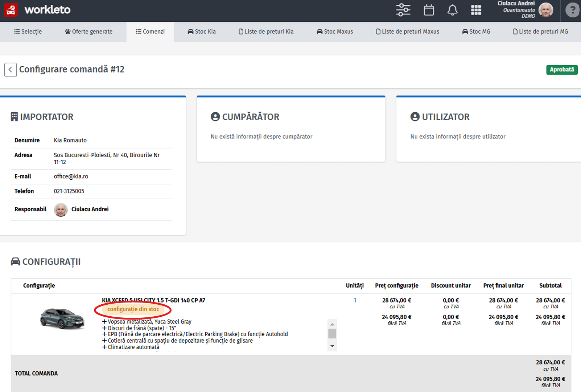
Task: Click the Climatizare automată option
Action: [x=131, y=347]
